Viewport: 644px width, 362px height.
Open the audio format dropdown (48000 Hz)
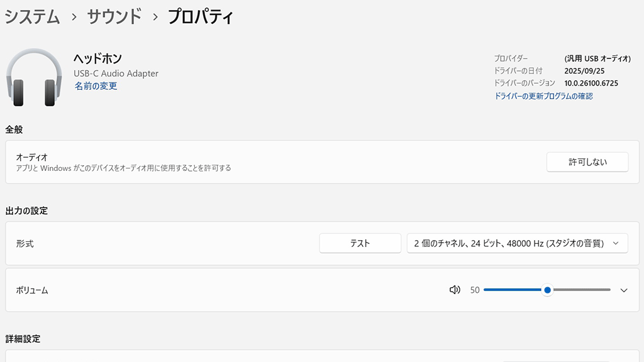tap(517, 243)
